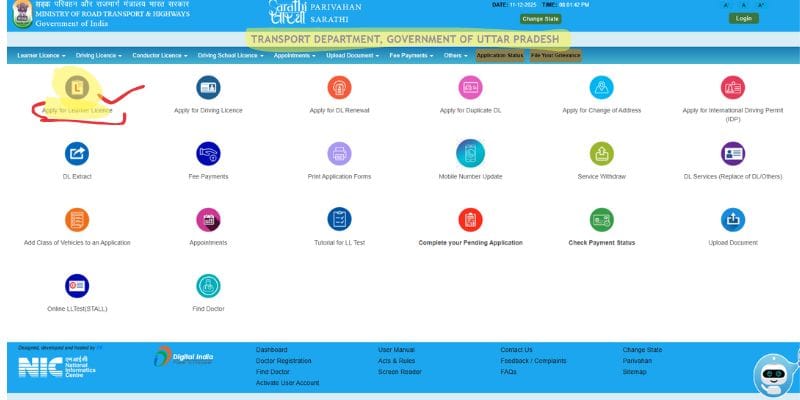Viewport: 800px width, 400px height.
Task: Select Complete your Pending Application icon
Action: tap(470, 220)
